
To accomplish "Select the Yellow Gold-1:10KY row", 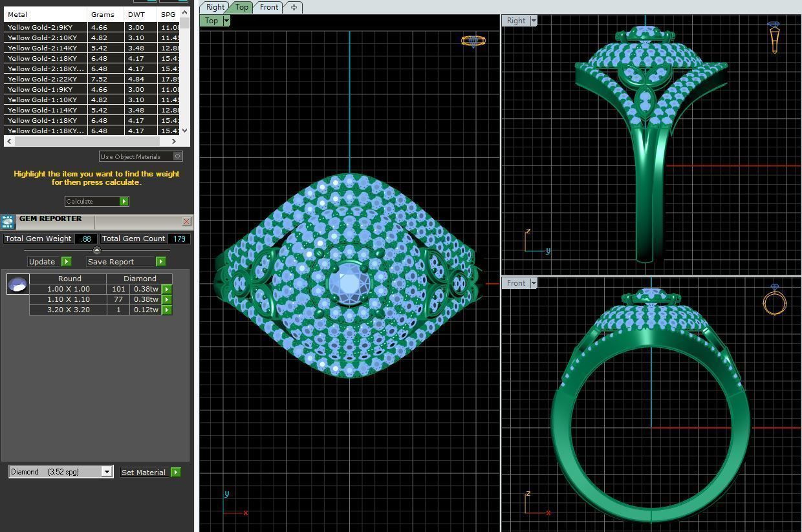I will [x=92, y=100].
